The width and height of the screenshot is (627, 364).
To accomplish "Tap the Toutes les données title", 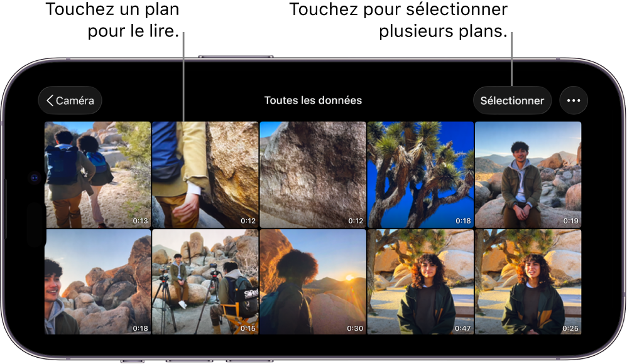I will click(313, 100).
